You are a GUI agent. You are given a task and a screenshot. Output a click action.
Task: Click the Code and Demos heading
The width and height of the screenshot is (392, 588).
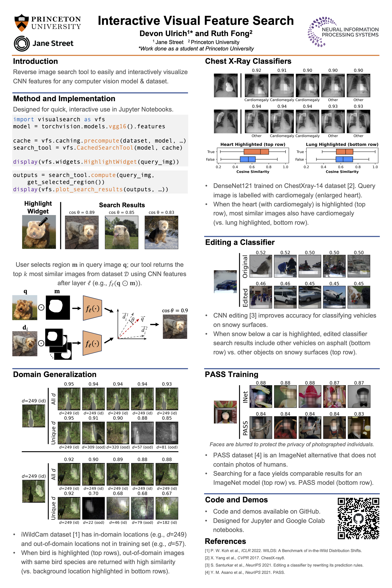[x=236, y=500]
